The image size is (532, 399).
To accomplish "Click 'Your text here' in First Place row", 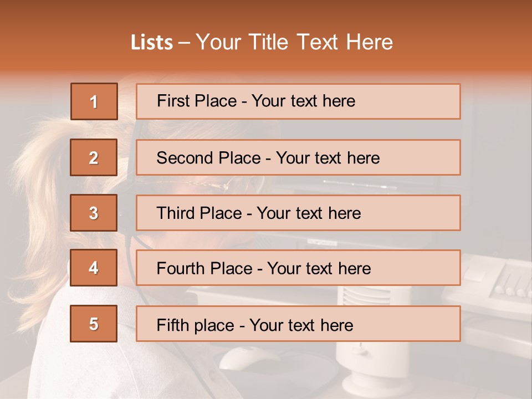I will 303,101.
